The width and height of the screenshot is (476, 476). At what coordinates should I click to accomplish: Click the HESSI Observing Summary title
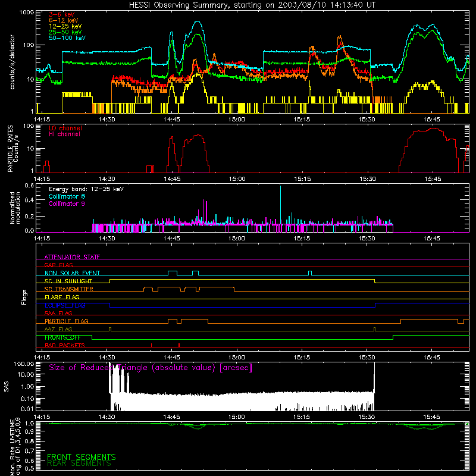tap(252, 5)
